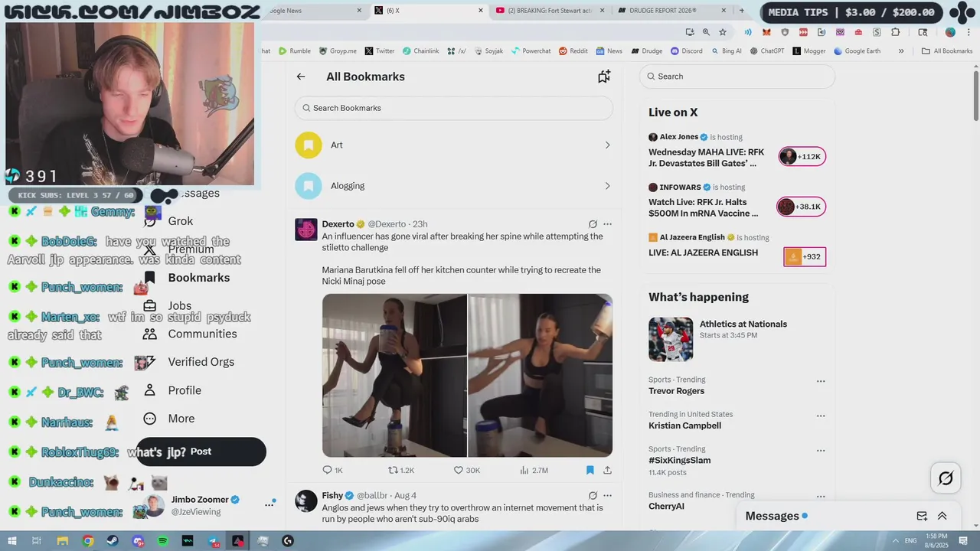Bookmark this page with the star icon
This screenshot has height=551, width=980.
(723, 32)
